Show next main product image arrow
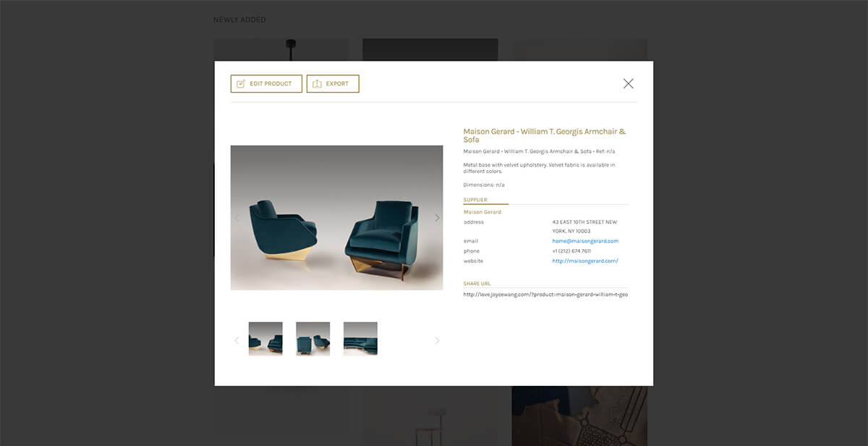The image size is (868, 446). tap(437, 217)
